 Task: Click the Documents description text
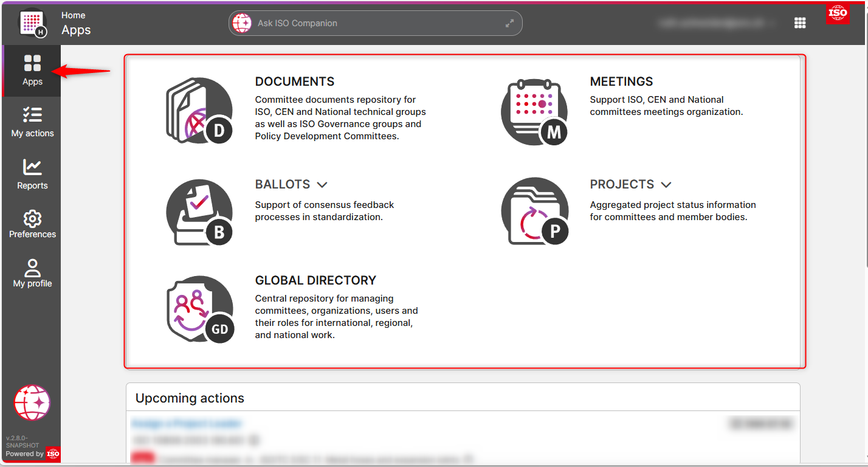pyautogui.click(x=340, y=118)
